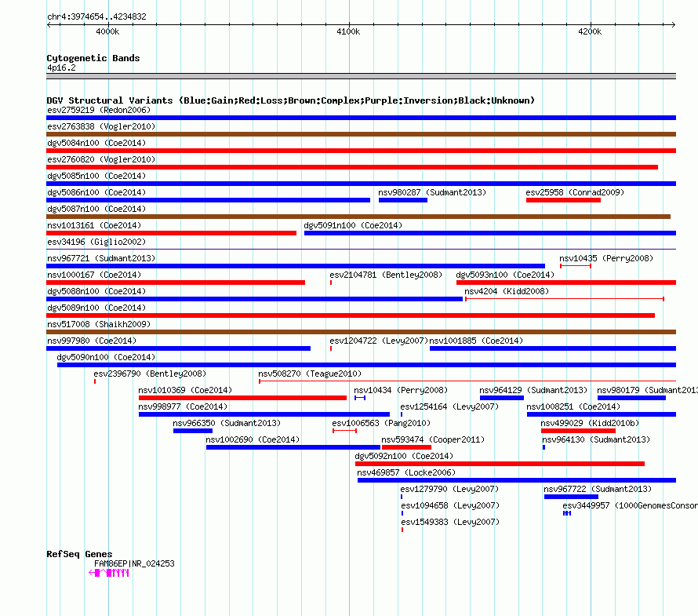Click nsv964130 (Sudmant2013) label

click(x=596, y=439)
